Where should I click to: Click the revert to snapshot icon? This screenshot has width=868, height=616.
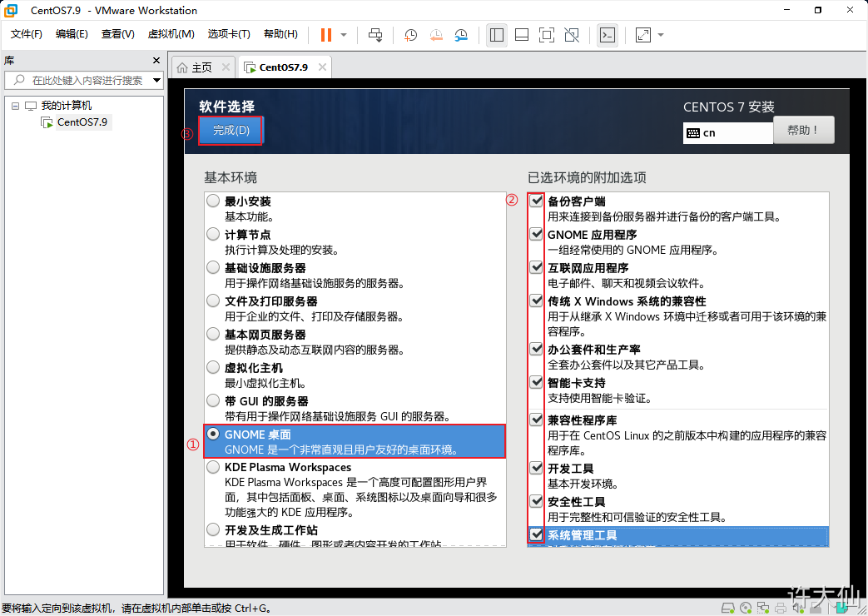(436, 35)
